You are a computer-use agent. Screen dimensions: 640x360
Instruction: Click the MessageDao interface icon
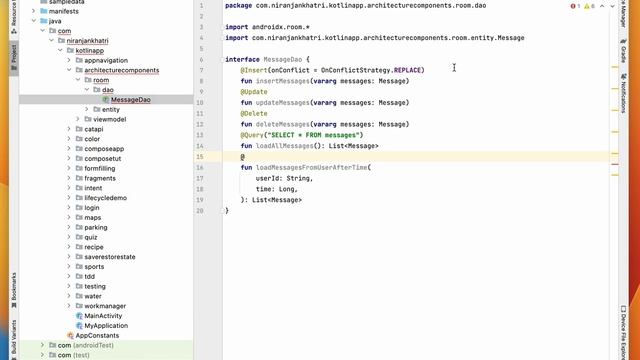[106, 100]
